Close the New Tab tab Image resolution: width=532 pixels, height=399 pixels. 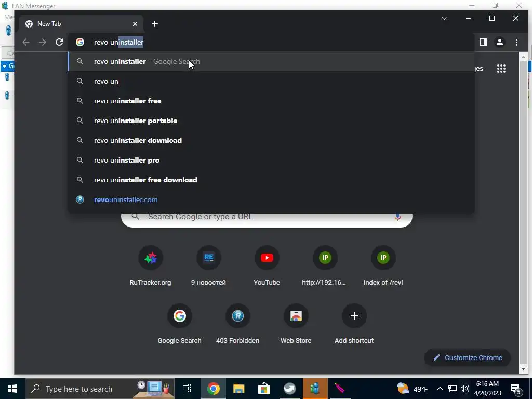point(135,24)
